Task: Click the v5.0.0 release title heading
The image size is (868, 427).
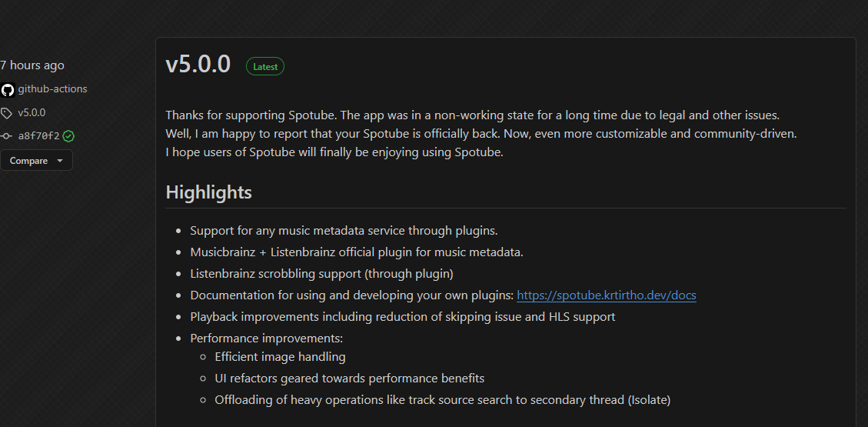Action: pyautogui.click(x=198, y=65)
